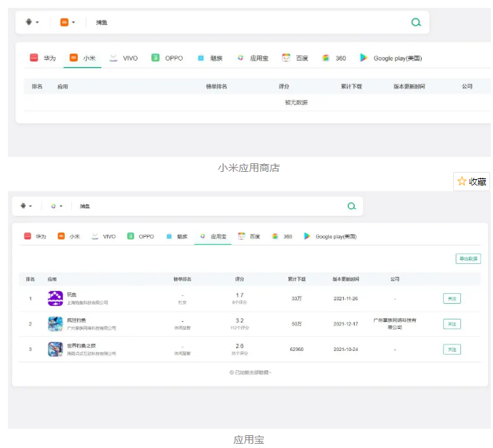Open the 疯狂钓鱼 app icon
This screenshot has width=493, height=448.
[x=56, y=324]
